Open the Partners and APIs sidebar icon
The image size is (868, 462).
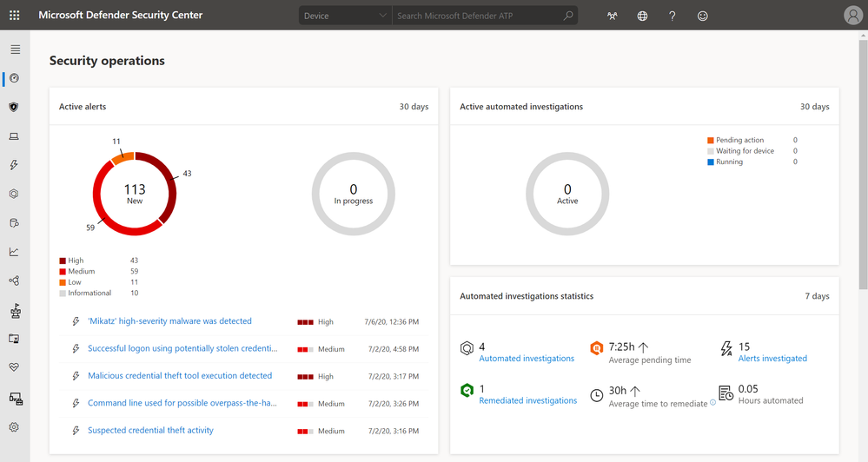click(x=15, y=280)
